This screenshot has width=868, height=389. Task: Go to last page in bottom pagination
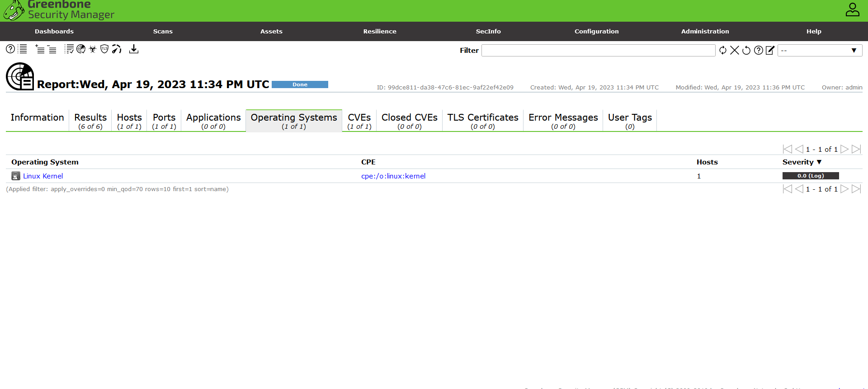tap(856, 189)
